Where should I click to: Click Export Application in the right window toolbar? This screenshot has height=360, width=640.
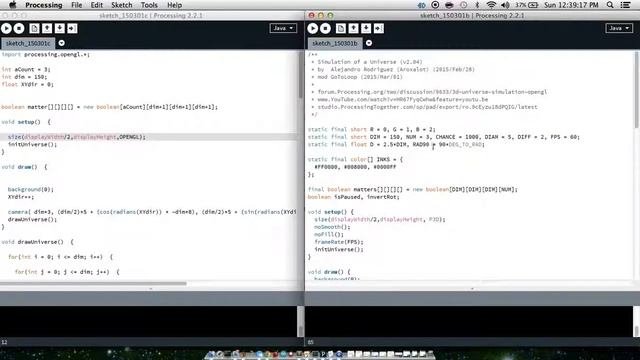click(x=379, y=28)
